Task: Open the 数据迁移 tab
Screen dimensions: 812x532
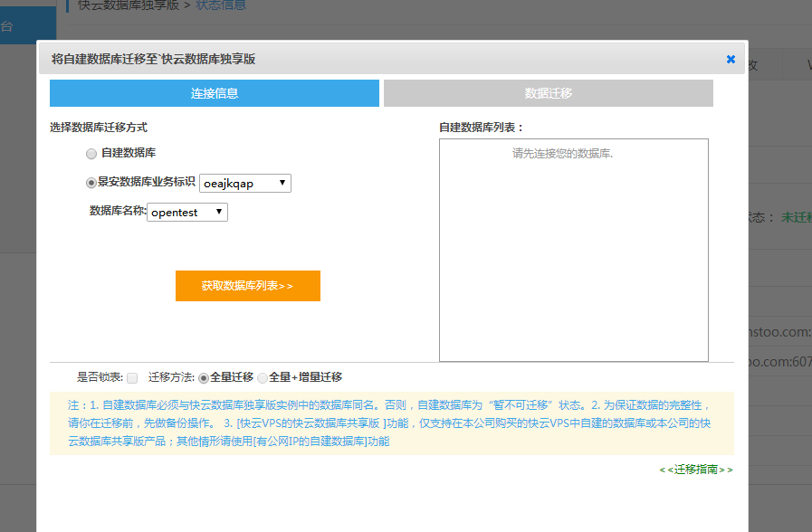Action: [x=548, y=93]
